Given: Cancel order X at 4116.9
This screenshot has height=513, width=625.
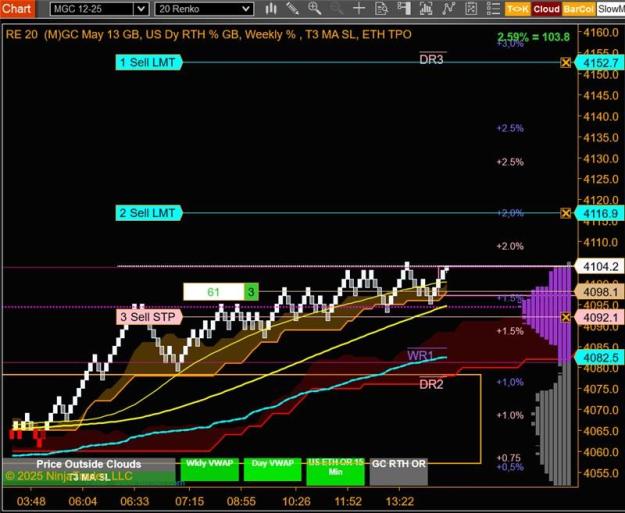Looking at the screenshot, I should click(x=565, y=213).
